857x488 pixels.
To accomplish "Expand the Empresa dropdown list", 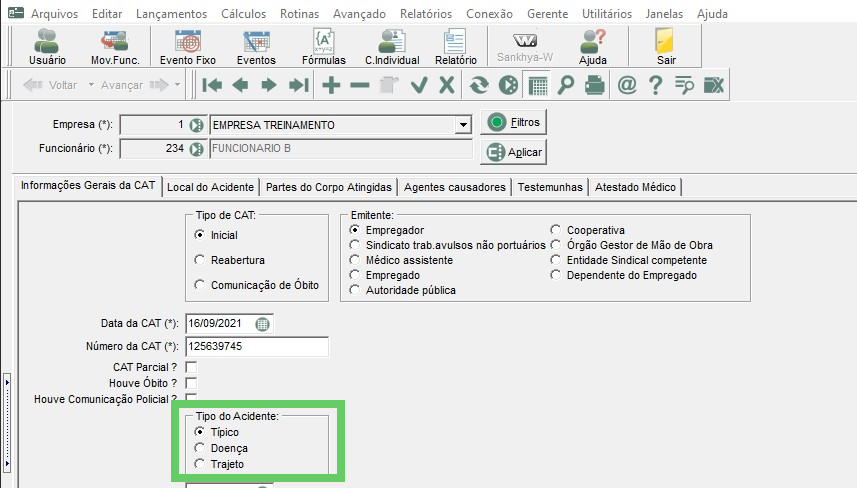I will 463,125.
